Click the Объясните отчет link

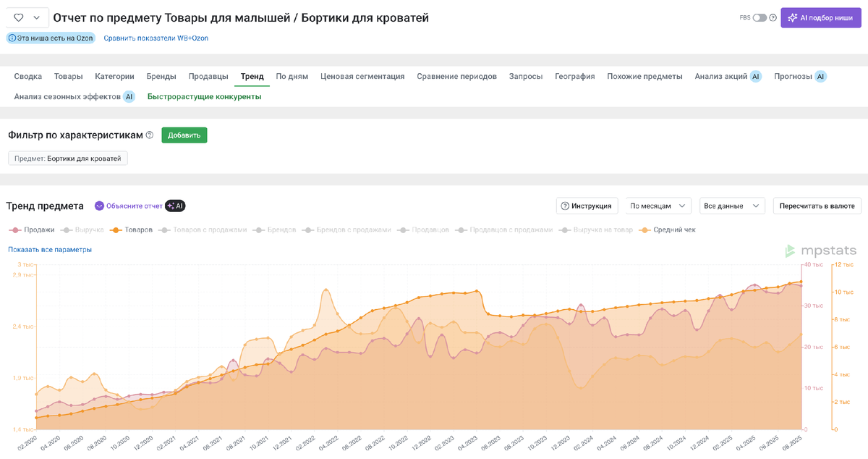coord(135,206)
